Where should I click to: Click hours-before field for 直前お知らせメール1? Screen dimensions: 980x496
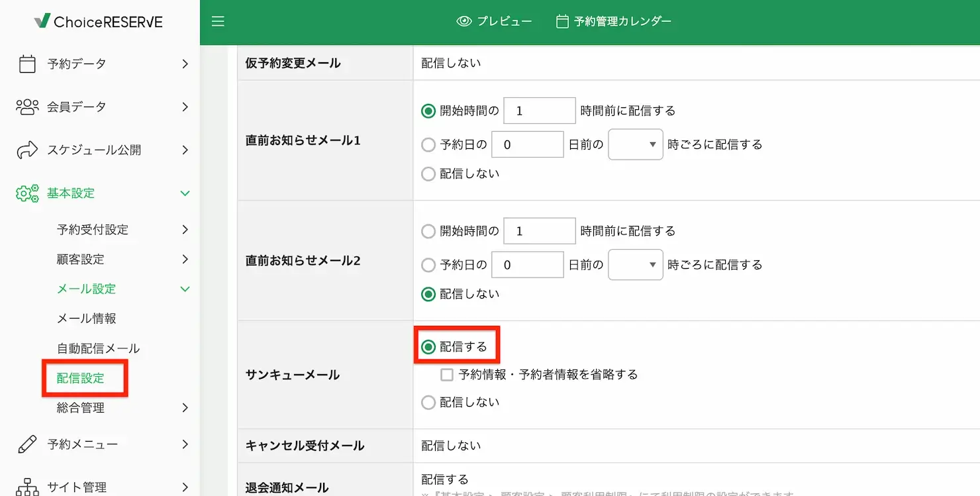tap(540, 111)
